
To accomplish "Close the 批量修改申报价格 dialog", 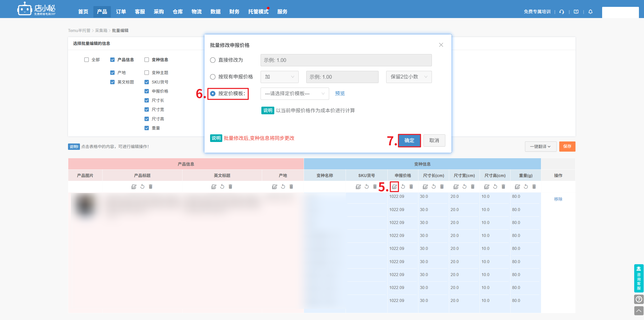I will click(441, 45).
